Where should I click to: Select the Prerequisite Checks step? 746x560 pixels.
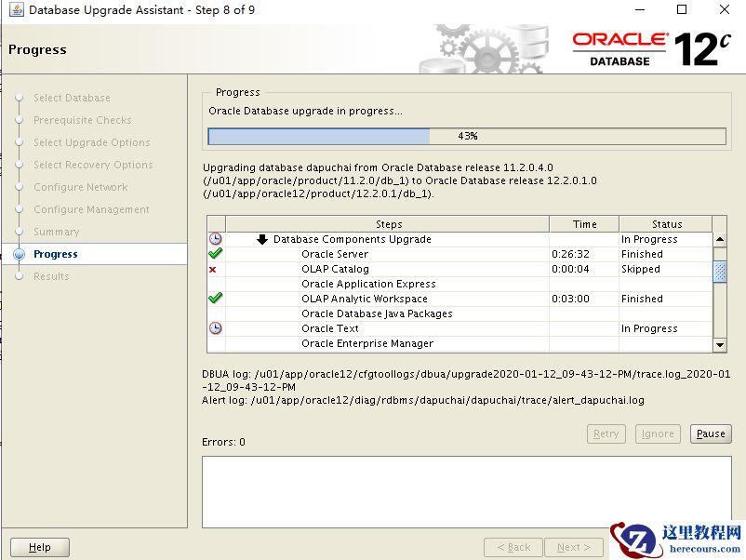coord(83,120)
